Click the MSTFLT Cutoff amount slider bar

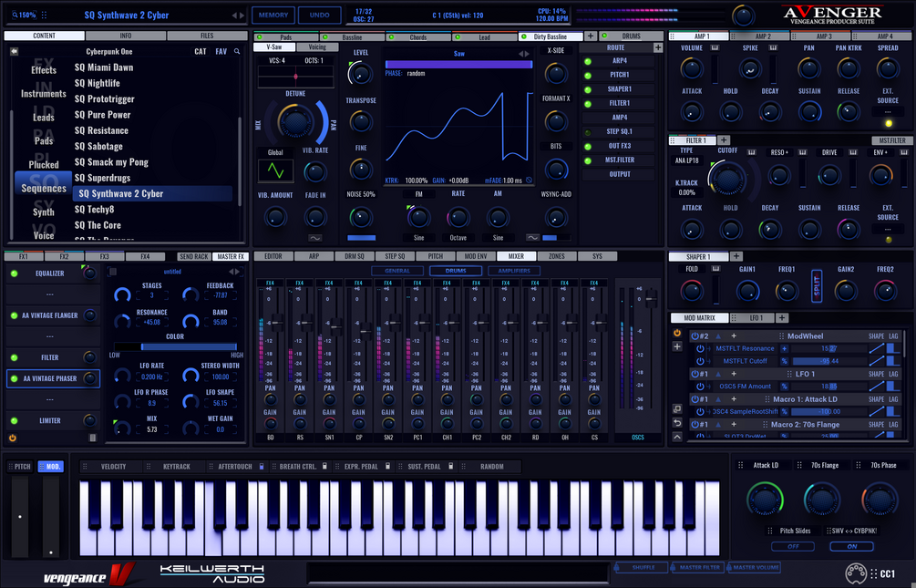pyautogui.click(x=829, y=361)
